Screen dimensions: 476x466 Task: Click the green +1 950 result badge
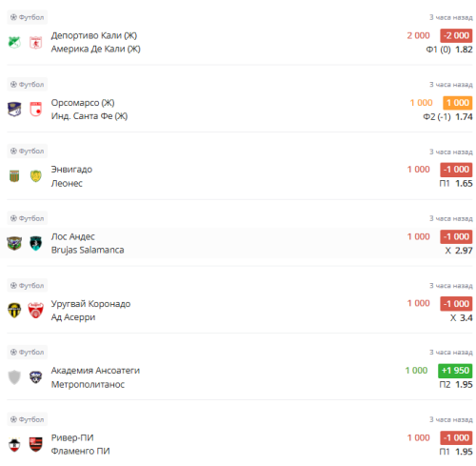coord(455,371)
